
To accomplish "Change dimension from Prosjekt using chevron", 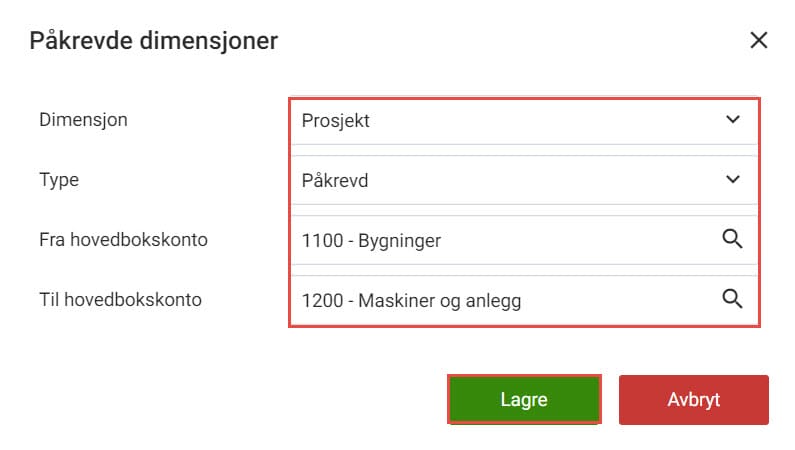I will click(x=733, y=120).
